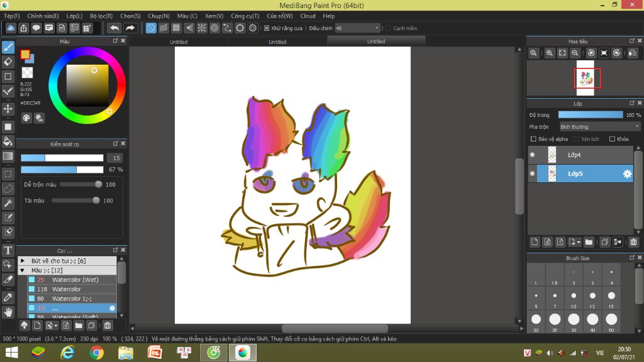Viewport: 644px width, 362px height.
Task: Select the Hand pan tool
Action: tap(8, 312)
